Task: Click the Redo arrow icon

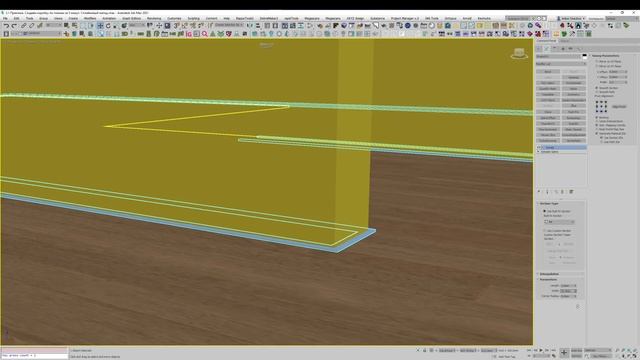Action: pyautogui.click(x=14, y=26)
